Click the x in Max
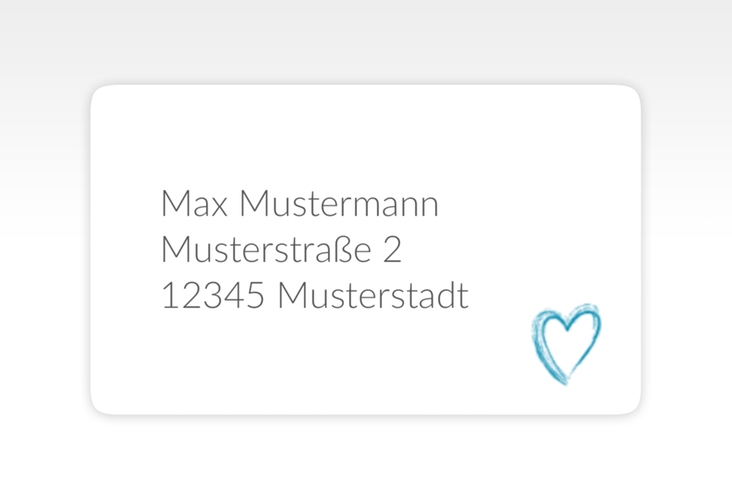The image size is (732, 500). click(x=219, y=206)
